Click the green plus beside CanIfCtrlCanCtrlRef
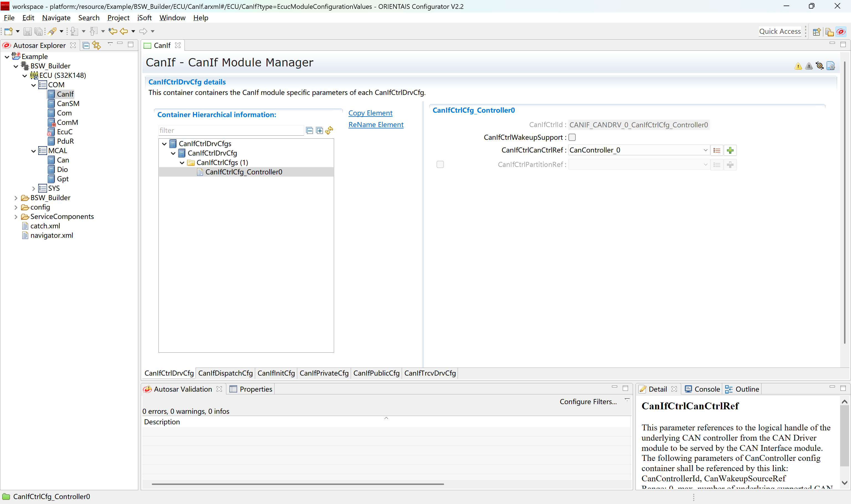The width and height of the screenshot is (851, 504). click(730, 150)
